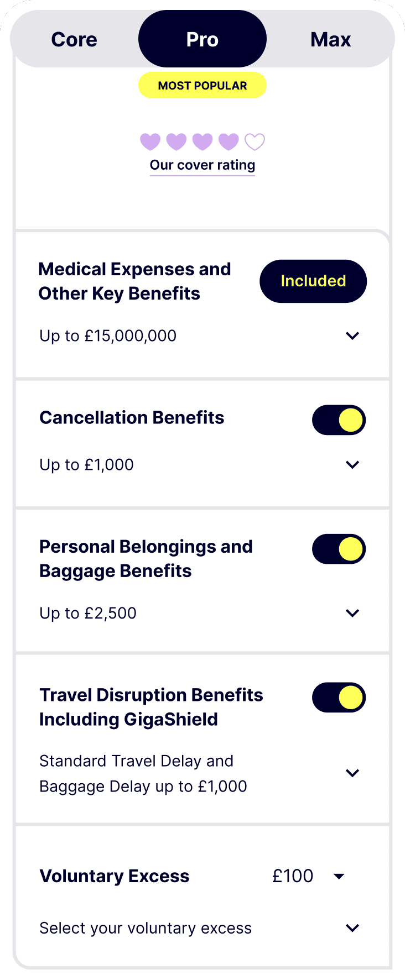Screen dimensions: 405x980
Task: Expand Personal Belongings £2,500 coverage details
Action: coord(352,613)
